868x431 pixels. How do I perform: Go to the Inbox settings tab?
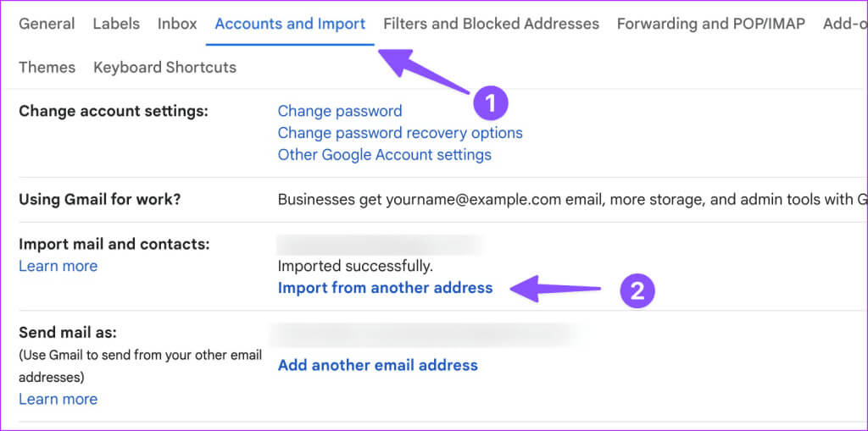click(x=177, y=24)
